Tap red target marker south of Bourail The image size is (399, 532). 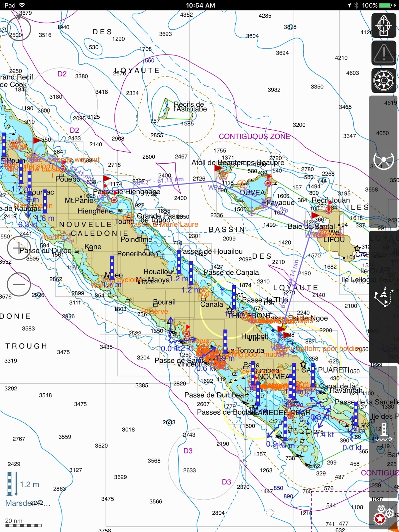point(187,334)
